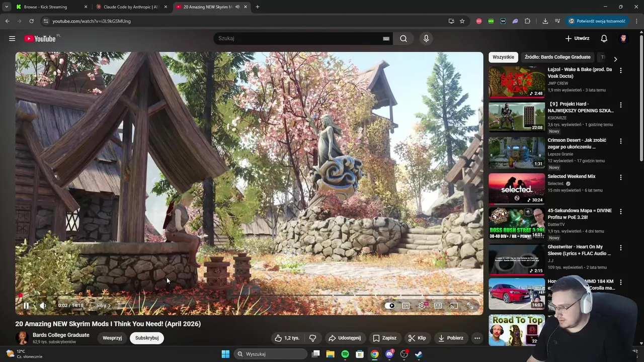
Task: Open media controls in Chrome toolbar
Action: point(557,21)
